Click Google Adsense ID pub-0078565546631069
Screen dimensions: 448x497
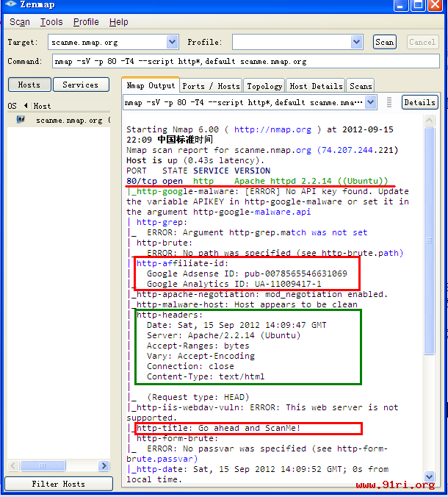coord(247,273)
